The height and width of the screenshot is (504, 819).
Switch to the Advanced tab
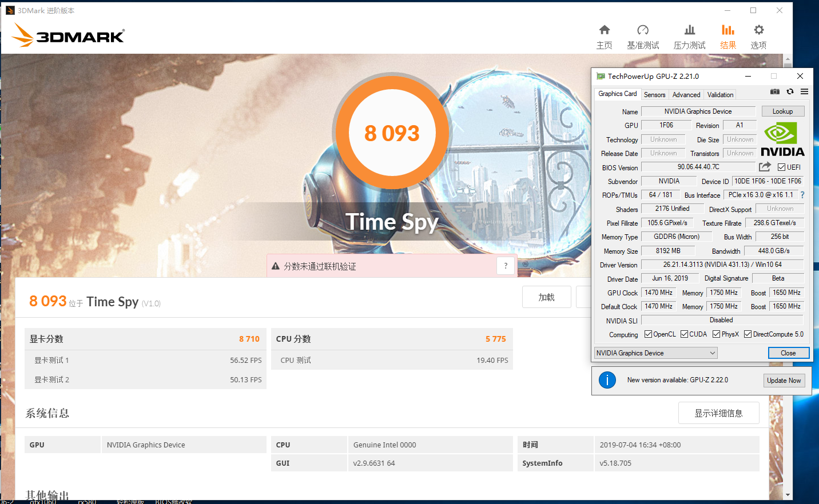686,95
